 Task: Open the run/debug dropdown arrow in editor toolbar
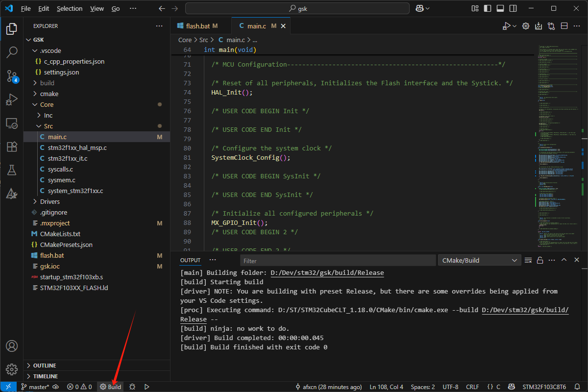coord(514,26)
